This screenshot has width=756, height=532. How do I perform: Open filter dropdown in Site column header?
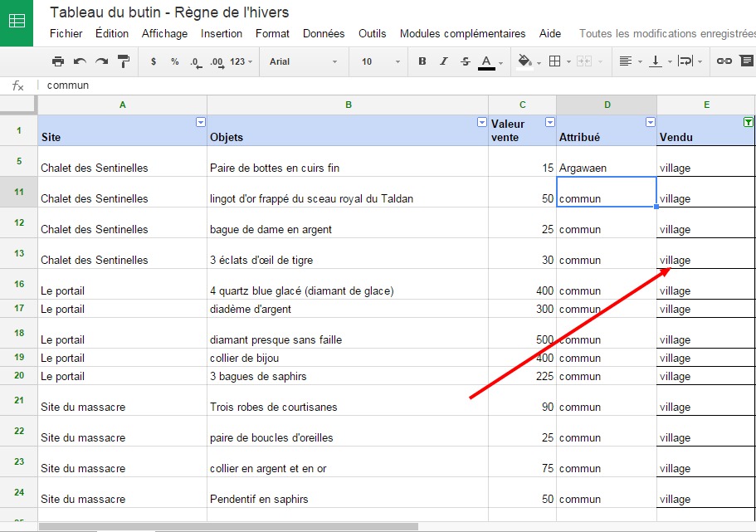(200, 122)
